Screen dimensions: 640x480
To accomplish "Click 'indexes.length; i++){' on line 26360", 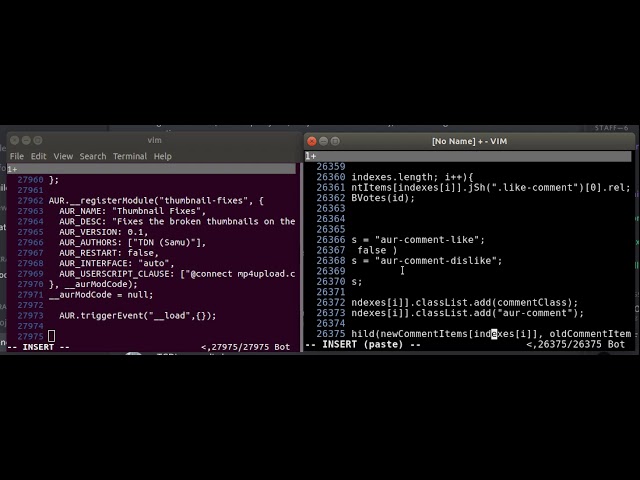I will pos(412,177).
